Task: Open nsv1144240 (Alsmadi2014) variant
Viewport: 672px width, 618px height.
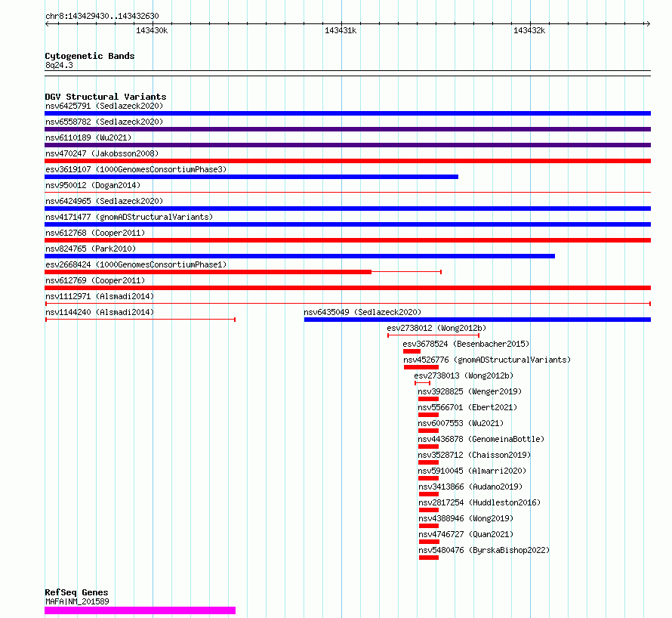Action: [x=100, y=312]
